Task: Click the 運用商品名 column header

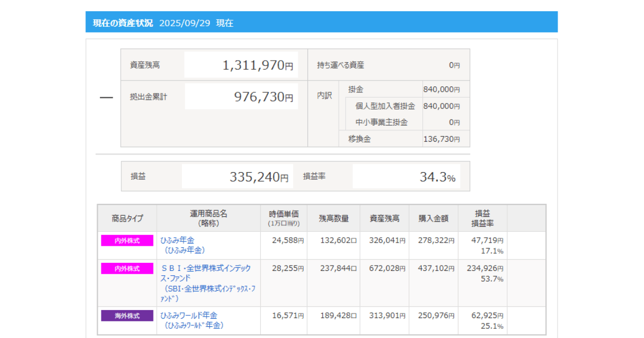Action: tap(208, 218)
